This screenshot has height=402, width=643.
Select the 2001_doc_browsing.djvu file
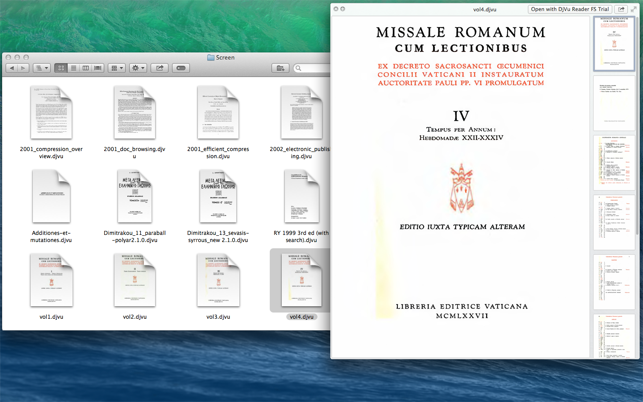(x=134, y=112)
